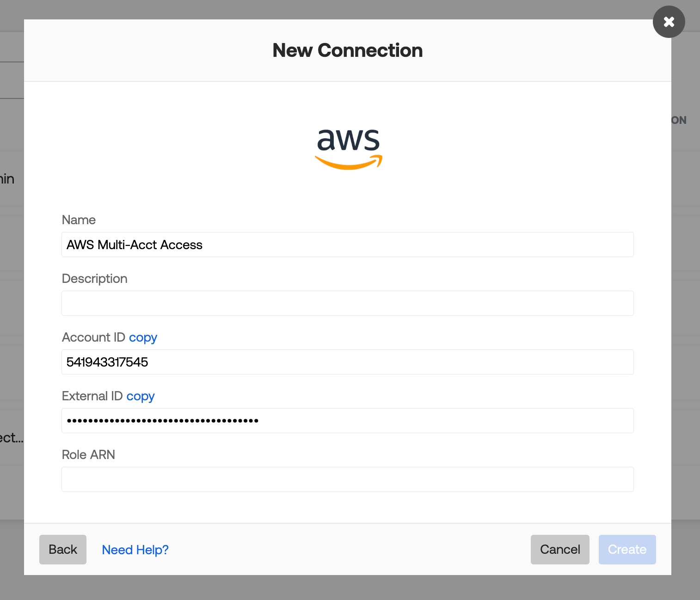Focus the empty Role ARN input

point(348,479)
